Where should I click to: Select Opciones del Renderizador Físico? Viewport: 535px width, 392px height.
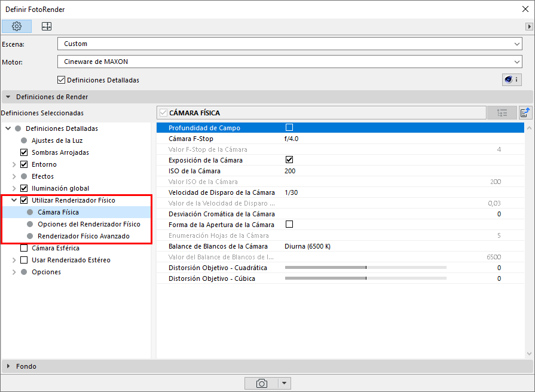pos(89,224)
